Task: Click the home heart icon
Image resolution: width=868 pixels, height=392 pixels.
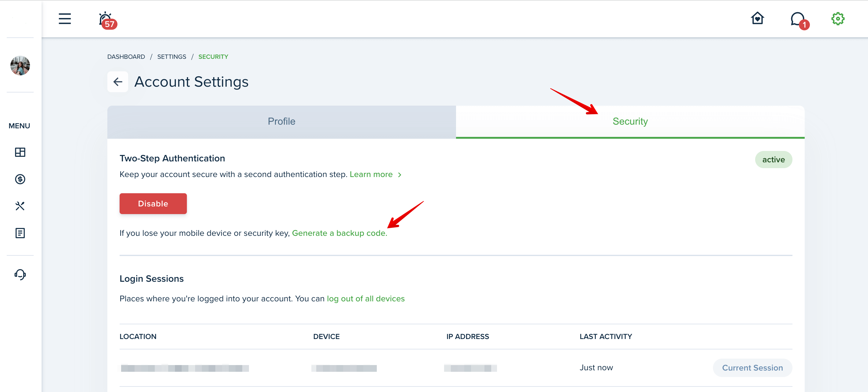Action: pyautogui.click(x=757, y=18)
